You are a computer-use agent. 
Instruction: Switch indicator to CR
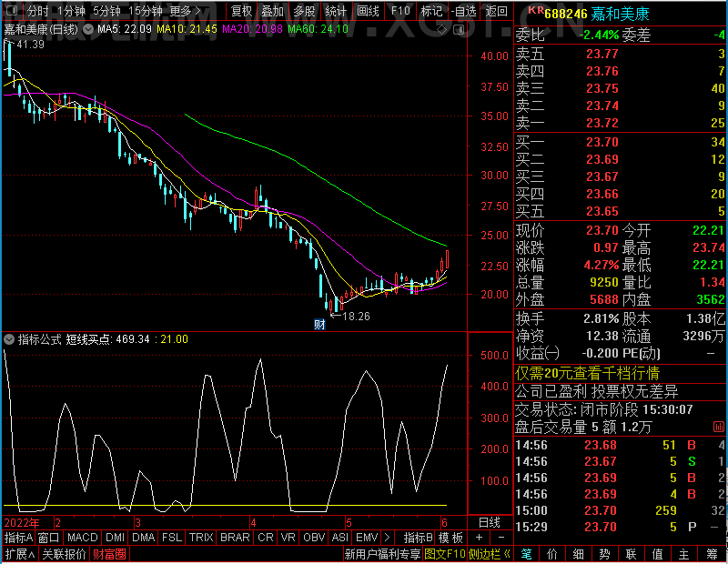(x=266, y=538)
